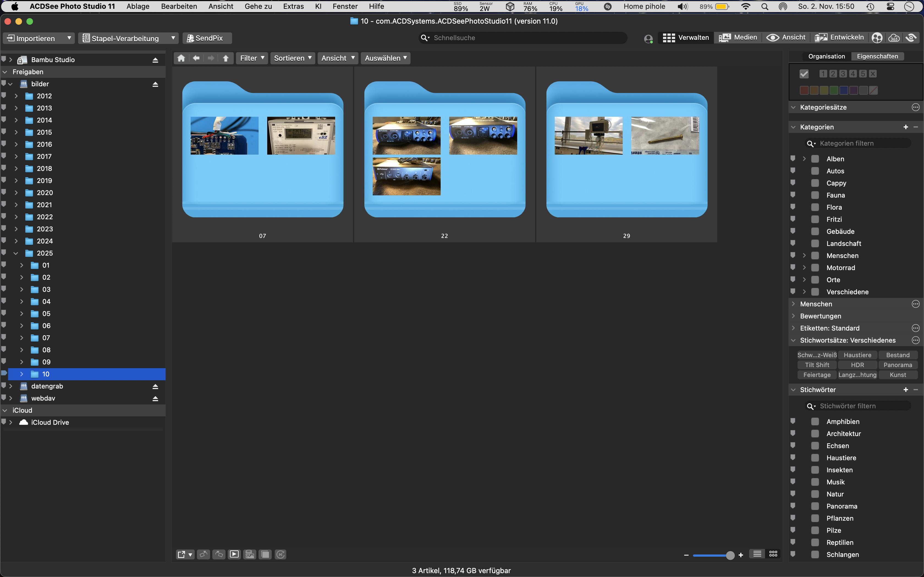The width and height of the screenshot is (924, 577).
Task: Rotate left using the bottom toolbar icon
Action: (204, 554)
